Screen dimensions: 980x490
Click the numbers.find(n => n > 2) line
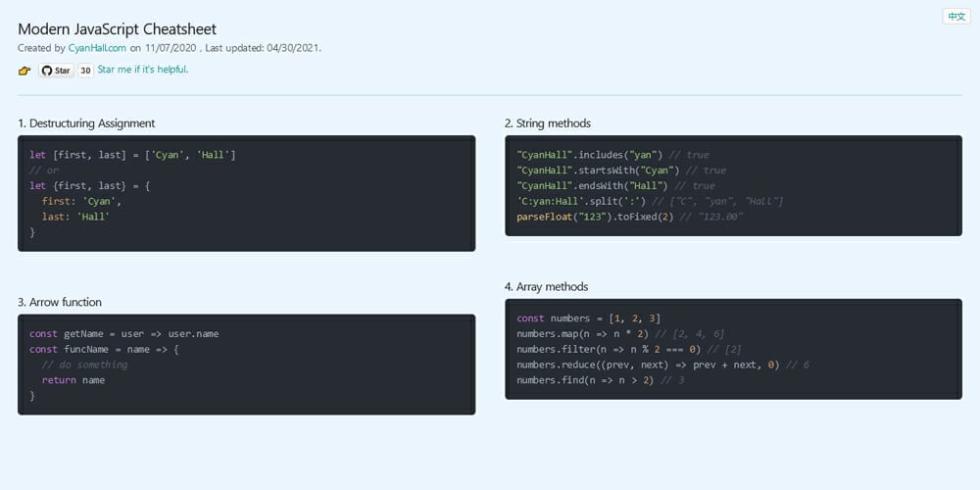[601, 380]
